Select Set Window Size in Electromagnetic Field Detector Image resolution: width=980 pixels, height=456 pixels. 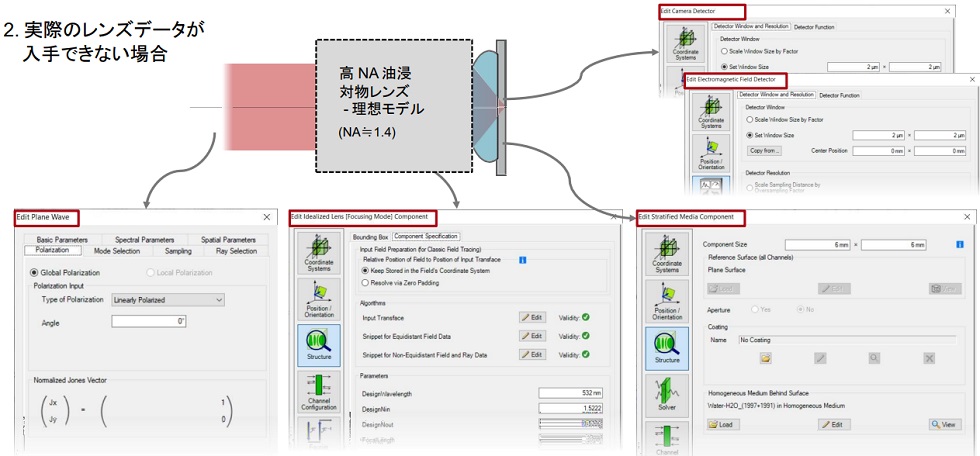point(771,134)
